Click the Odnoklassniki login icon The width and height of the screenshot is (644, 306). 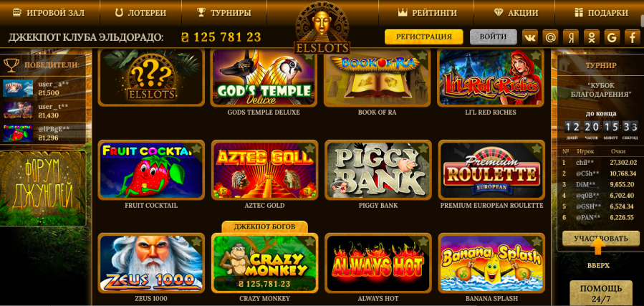click(x=592, y=37)
